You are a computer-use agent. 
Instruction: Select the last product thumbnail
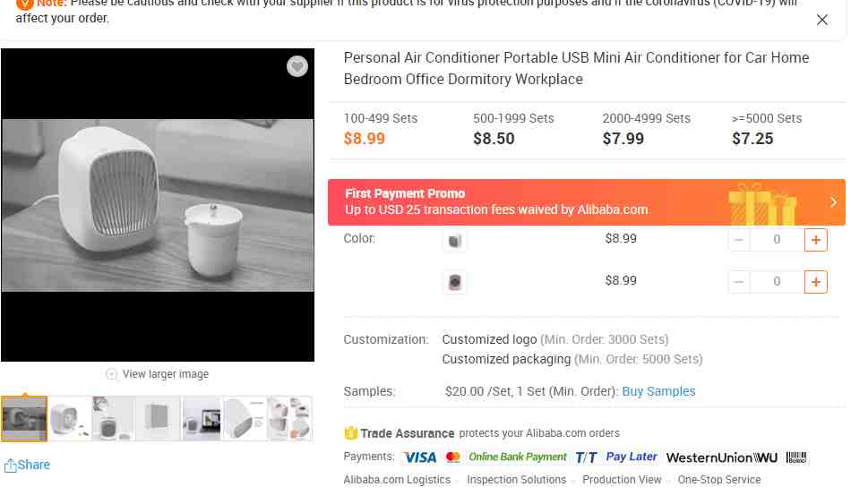(x=290, y=419)
